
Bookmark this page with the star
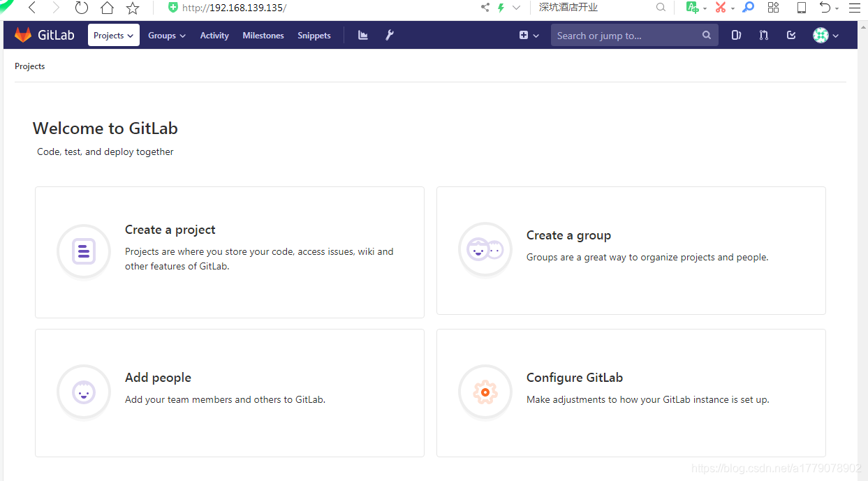coord(133,8)
